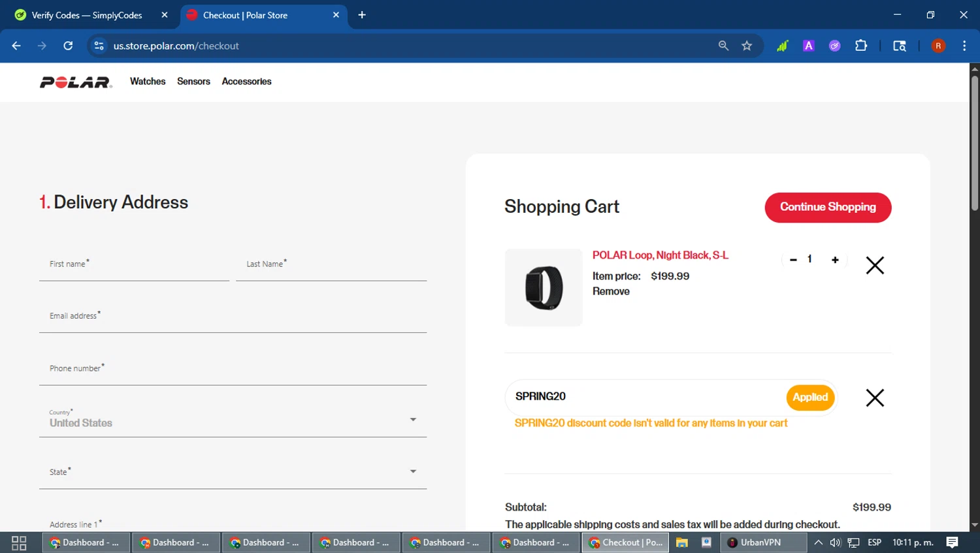
Task: Open the zoom magnifier in address bar
Action: [x=723, y=46]
